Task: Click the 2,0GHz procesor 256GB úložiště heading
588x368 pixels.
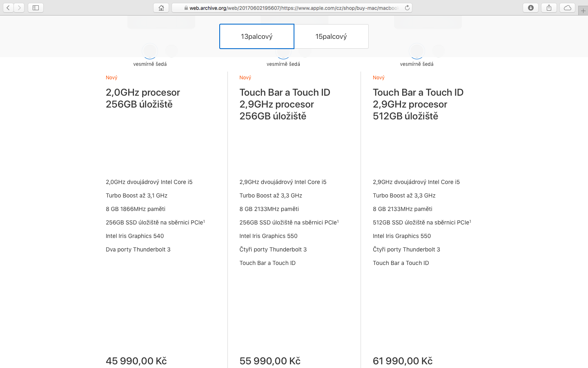Action: (143, 98)
